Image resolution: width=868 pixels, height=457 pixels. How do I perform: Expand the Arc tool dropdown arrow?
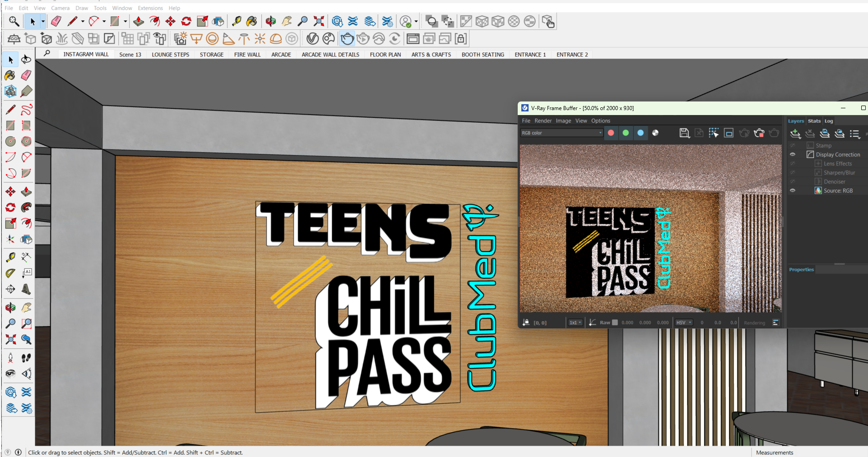[x=104, y=21]
